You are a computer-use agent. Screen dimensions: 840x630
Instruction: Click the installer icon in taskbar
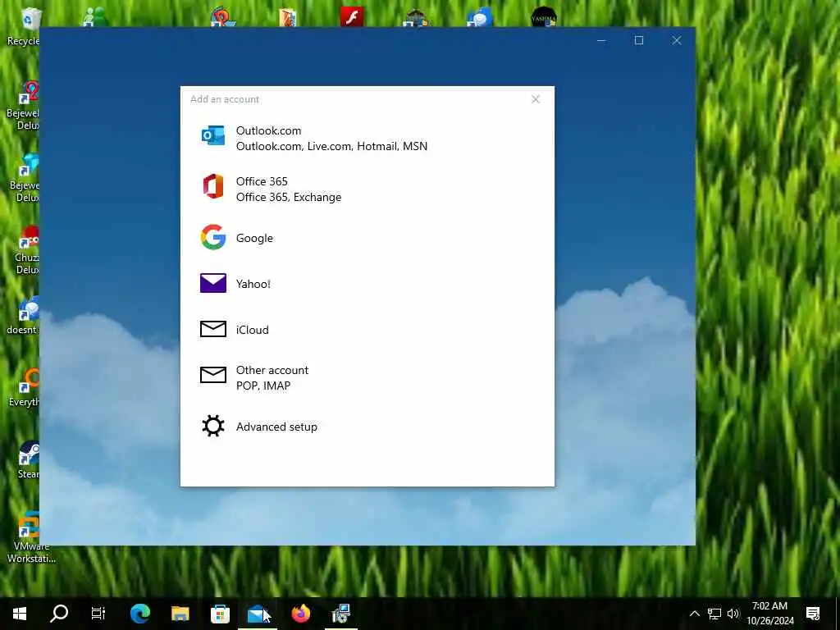[340, 614]
